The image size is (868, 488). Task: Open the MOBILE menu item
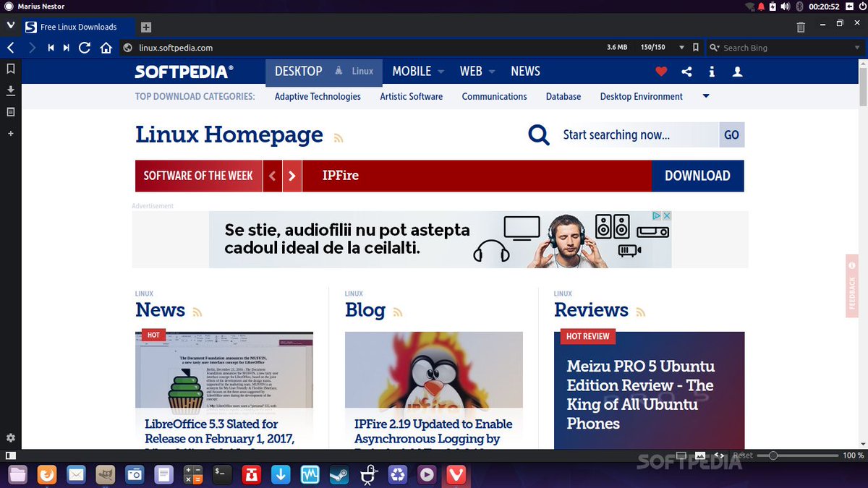click(x=412, y=72)
